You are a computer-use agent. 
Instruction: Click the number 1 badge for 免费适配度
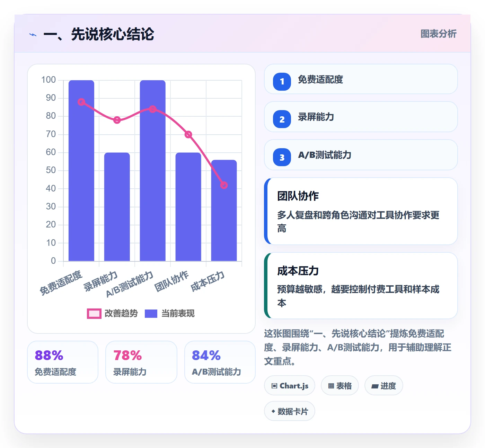coord(282,81)
